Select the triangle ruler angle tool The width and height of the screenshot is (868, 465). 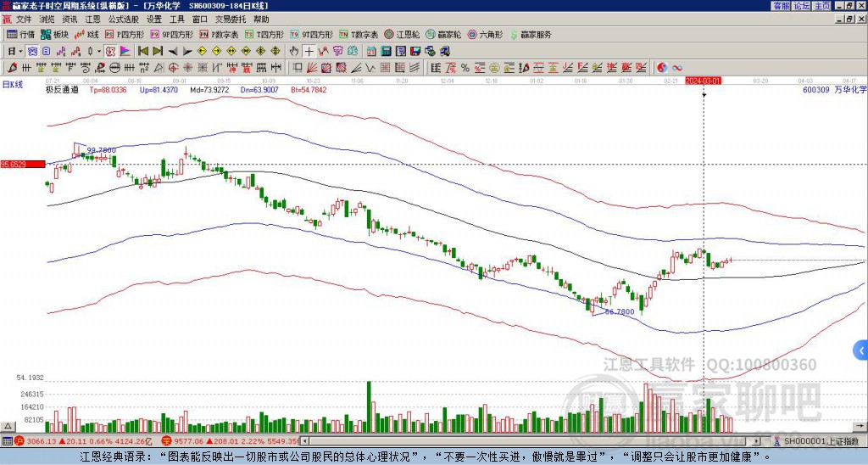click(x=159, y=68)
